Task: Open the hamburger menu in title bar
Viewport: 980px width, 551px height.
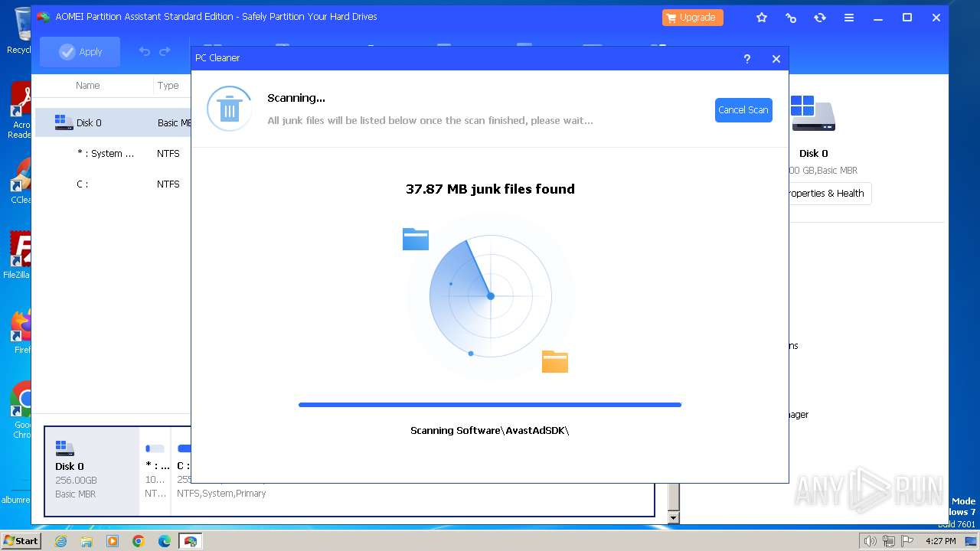Action: tap(849, 18)
